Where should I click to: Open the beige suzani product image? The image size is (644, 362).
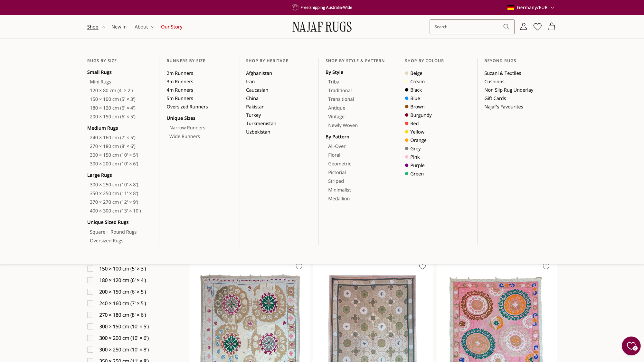(x=250, y=319)
